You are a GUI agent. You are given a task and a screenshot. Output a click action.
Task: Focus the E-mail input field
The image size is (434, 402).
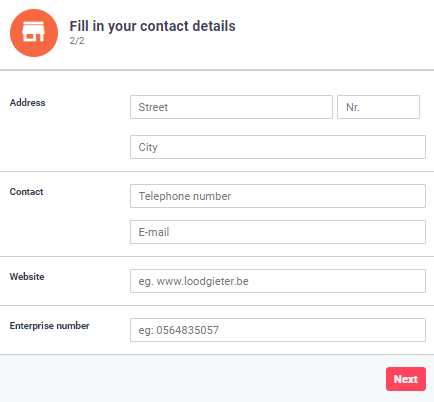278,232
